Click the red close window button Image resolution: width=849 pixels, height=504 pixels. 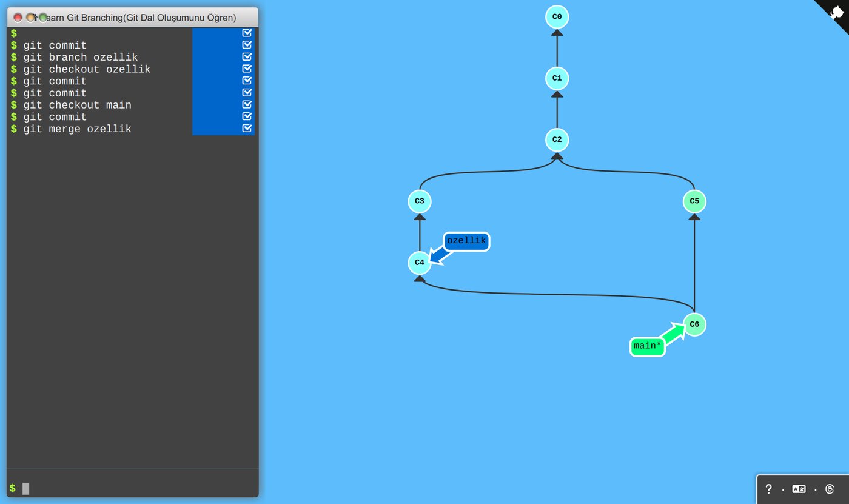coord(18,18)
